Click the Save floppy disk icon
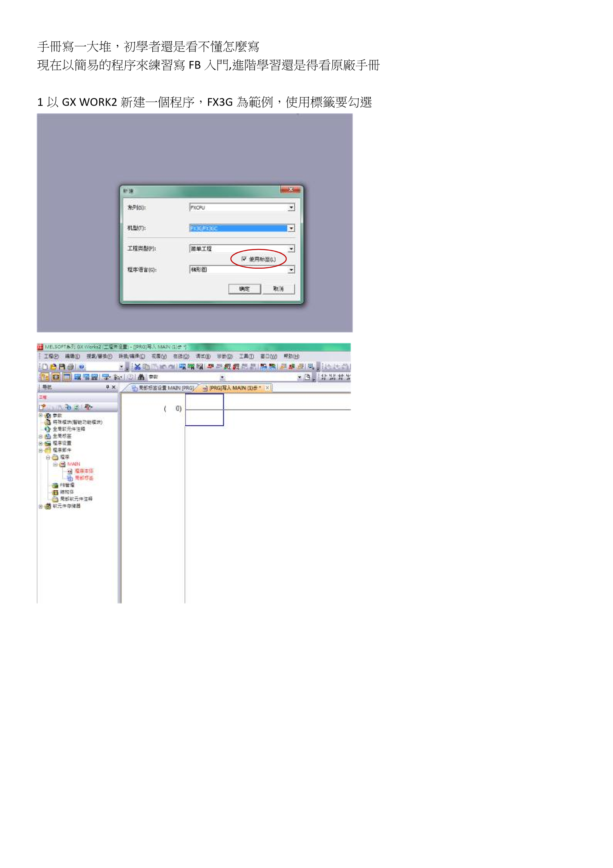This screenshot has height=868, width=613. point(62,367)
